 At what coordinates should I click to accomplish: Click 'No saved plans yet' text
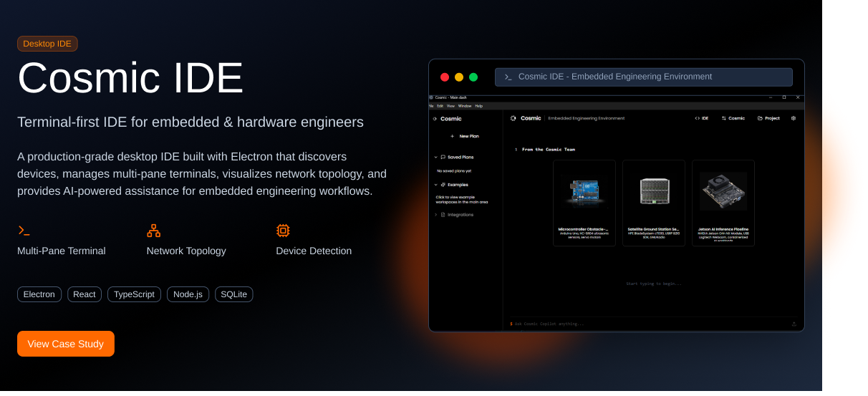tap(454, 171)
